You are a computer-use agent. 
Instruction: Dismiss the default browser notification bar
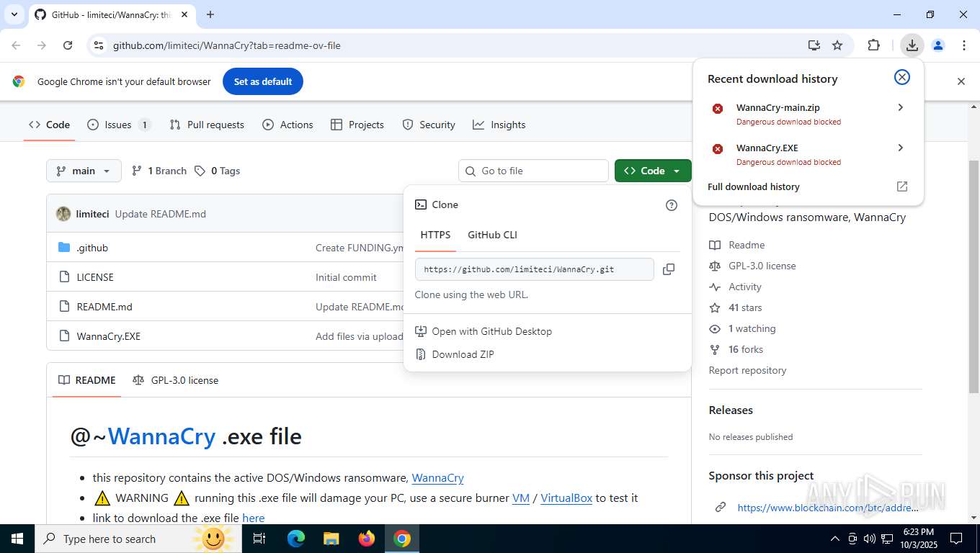961,81
